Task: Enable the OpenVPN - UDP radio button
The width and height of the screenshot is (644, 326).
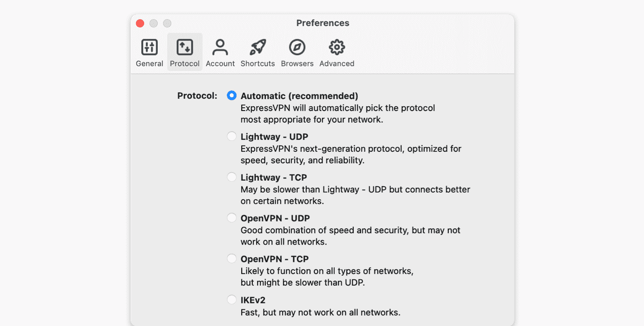Action: 232,218
